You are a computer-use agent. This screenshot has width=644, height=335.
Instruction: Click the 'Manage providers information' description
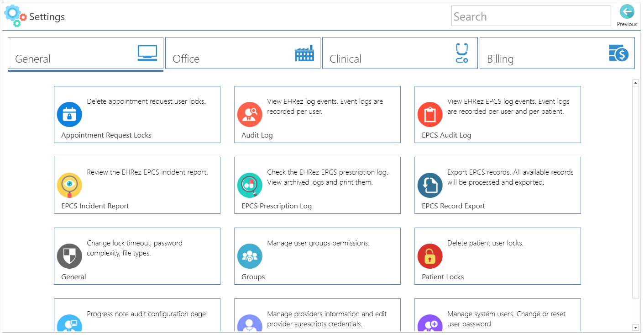point(327,319)
